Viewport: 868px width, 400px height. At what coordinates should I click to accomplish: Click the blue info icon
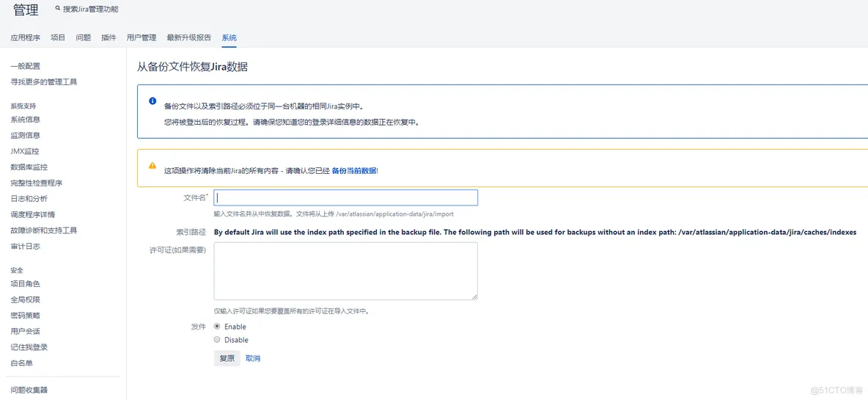152,101
